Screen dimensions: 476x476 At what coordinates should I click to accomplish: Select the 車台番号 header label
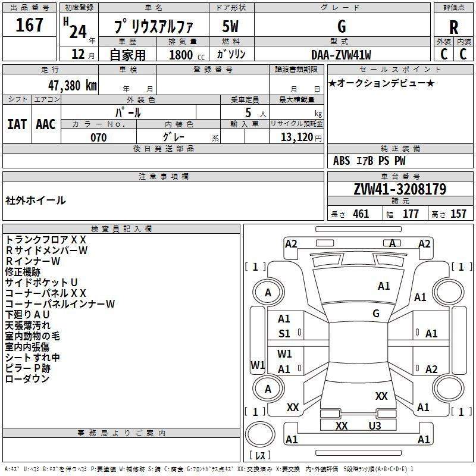[x=400, y=176]
